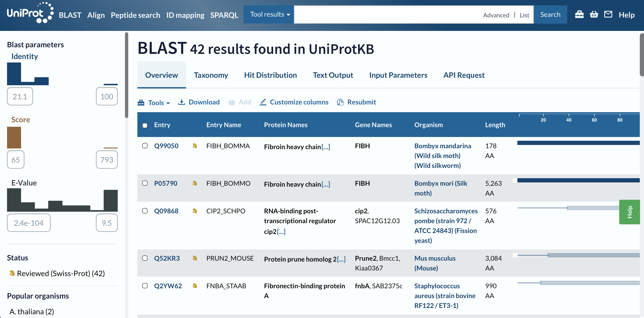The height and width of the screenshot is (318, 644).
Task: Open the Hit Distribution tab
Action: pyautogui.click(x=271, y=75)
